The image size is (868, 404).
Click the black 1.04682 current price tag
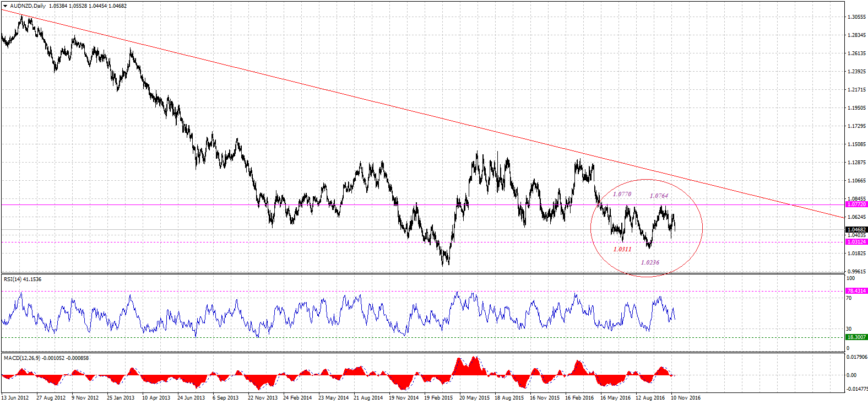pyautogui.click(x=856, y=229)
